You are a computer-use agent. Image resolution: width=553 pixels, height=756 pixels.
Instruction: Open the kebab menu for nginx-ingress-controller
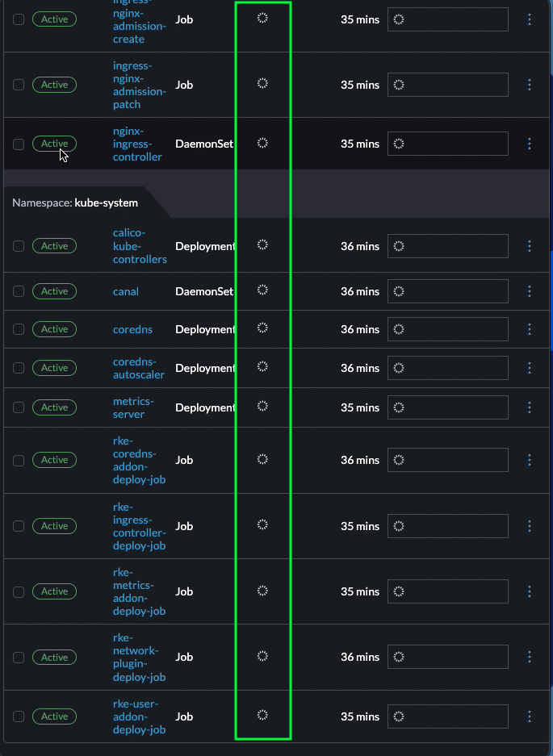[529, 144]
